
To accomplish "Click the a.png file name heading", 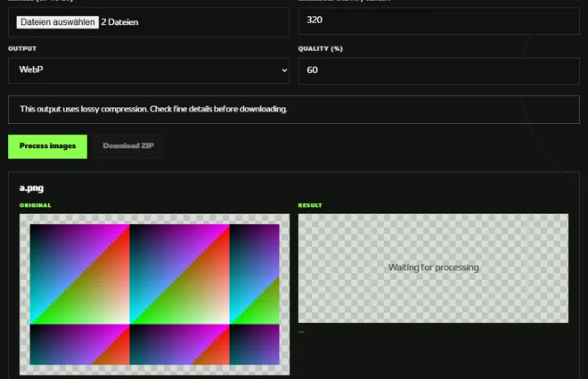I will pyautogui.click(x=31, y=188).
